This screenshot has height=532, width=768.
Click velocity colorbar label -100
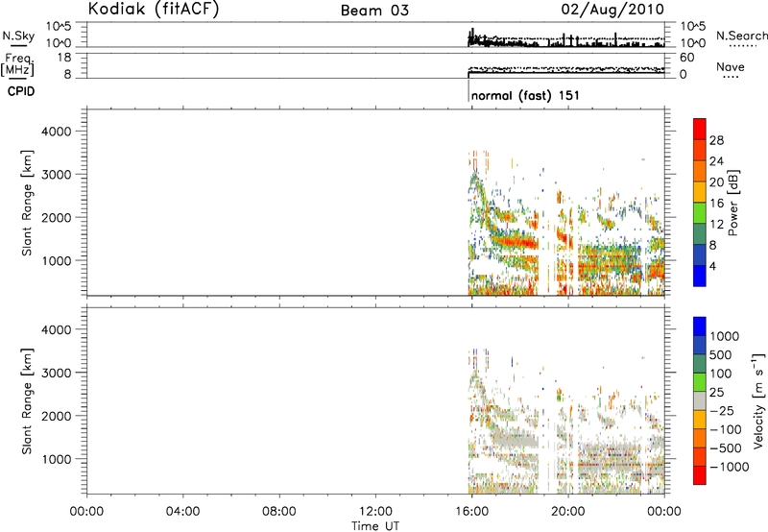click(726, 429)
